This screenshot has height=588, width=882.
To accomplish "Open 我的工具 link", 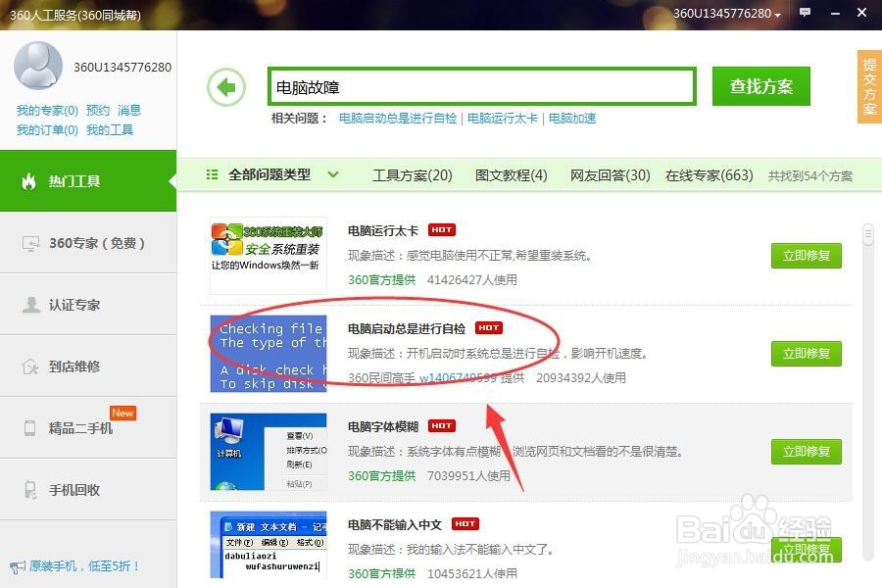I will pyautogui.click(x=110, y=130).
